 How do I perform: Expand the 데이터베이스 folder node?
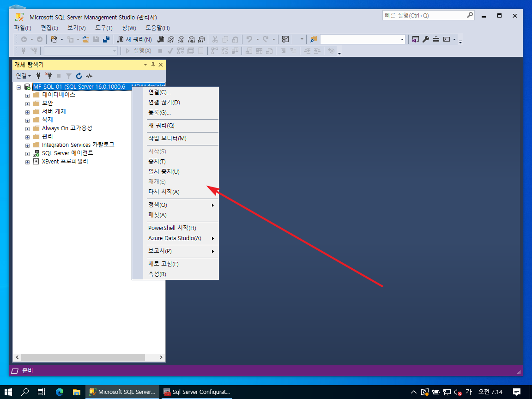point(28,95)
